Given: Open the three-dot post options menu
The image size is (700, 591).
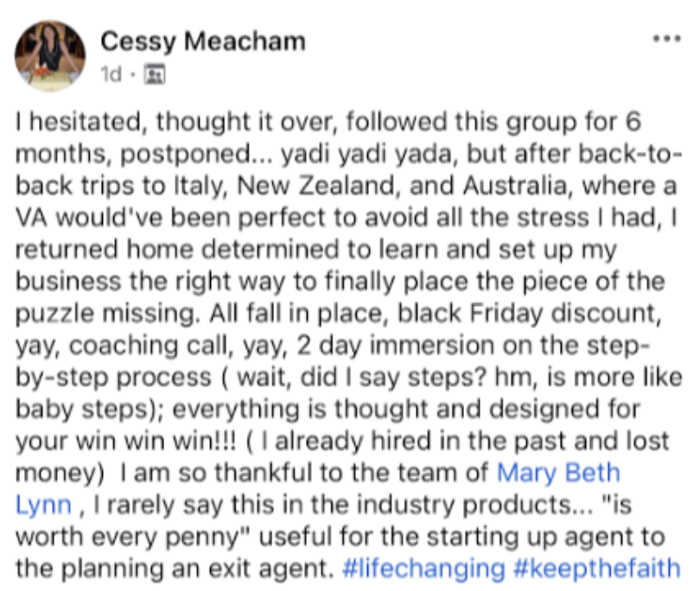Looking at the screenshot, I should point(666,39).
